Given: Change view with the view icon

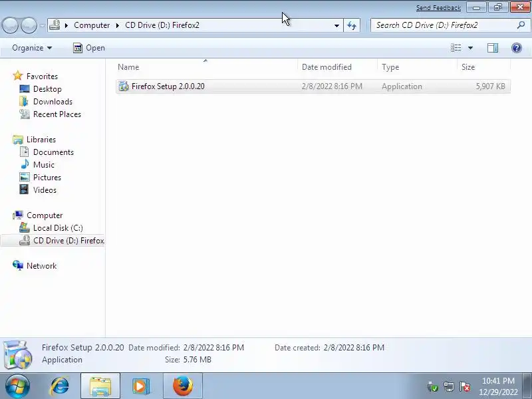Looking at the screenshot, I should tap(456, 48).
